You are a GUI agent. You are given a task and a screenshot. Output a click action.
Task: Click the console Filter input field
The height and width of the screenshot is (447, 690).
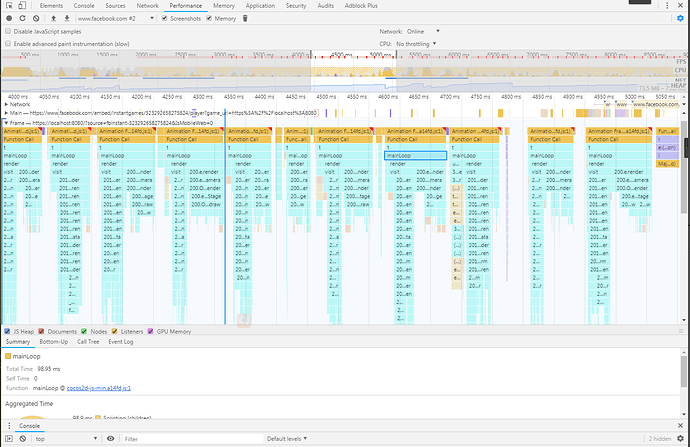coord(190,439)
